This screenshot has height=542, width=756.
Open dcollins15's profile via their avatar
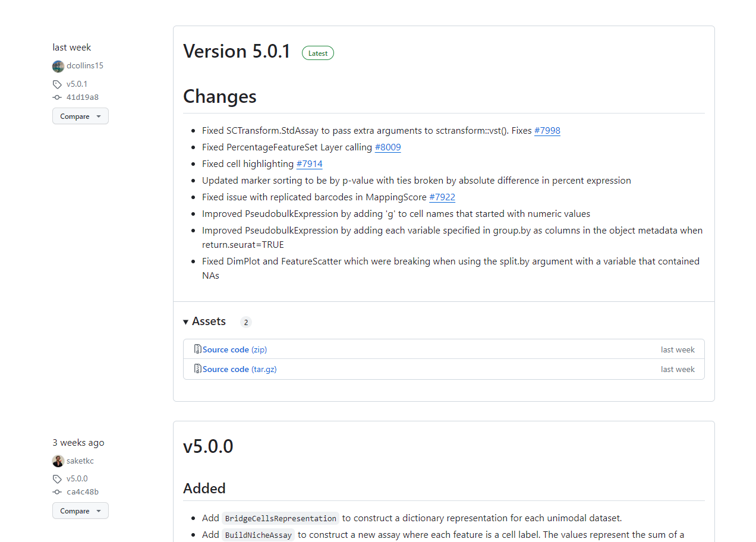(58, 66)
